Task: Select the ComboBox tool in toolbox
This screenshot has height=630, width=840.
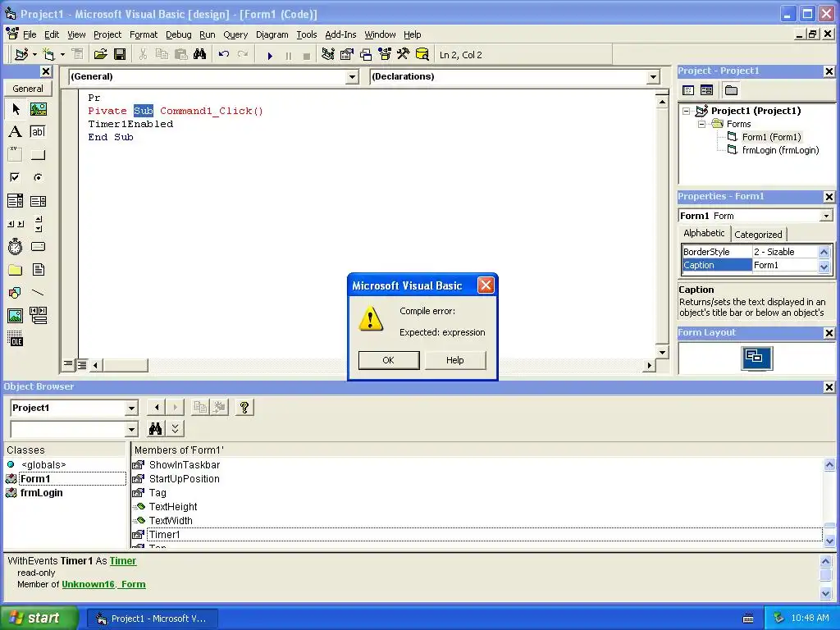Action: [16, 201]
